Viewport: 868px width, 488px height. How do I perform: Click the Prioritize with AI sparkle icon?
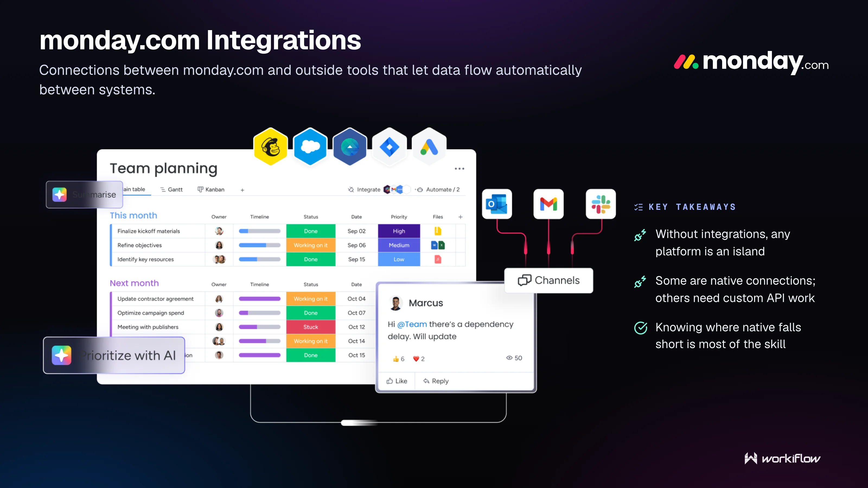(62, 355)
